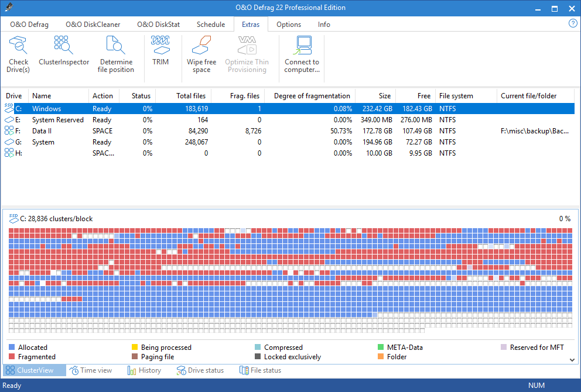Show the Drive status tab

point(200,370)
